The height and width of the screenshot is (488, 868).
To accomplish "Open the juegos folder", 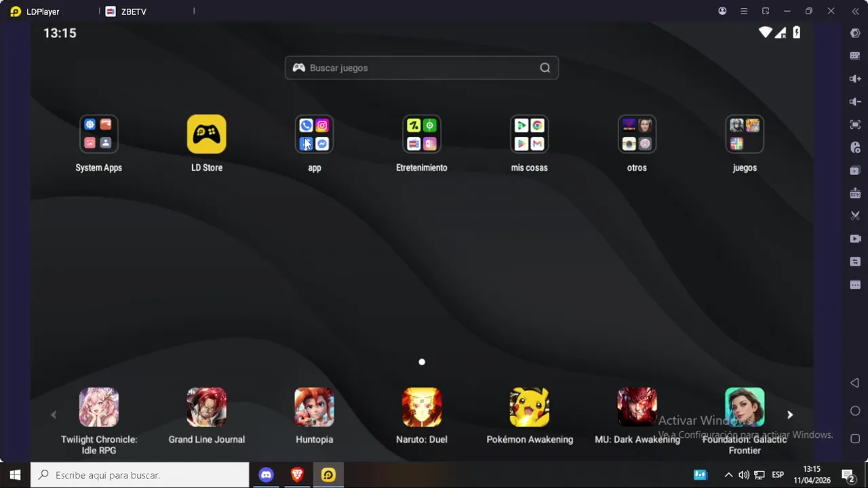I will click(x=745, y=134).
